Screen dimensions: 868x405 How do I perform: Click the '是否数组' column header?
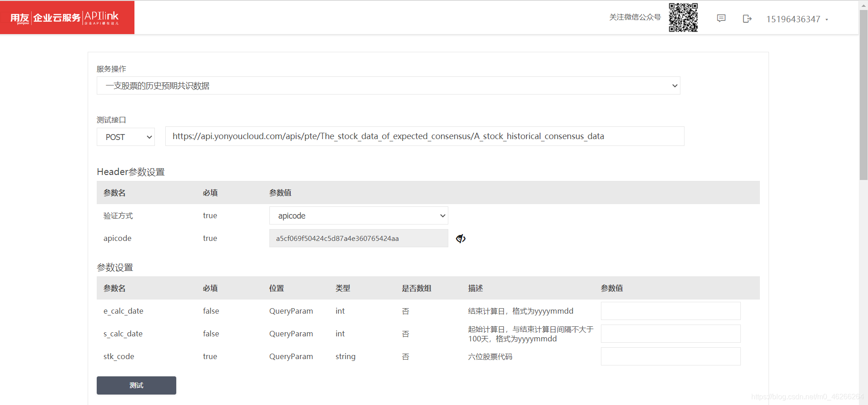[x=417, y=288]
